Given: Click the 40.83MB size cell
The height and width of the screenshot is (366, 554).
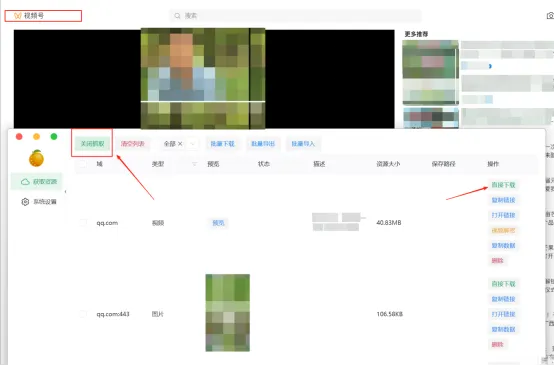Looking at the screenshot, I should (389, 223).
